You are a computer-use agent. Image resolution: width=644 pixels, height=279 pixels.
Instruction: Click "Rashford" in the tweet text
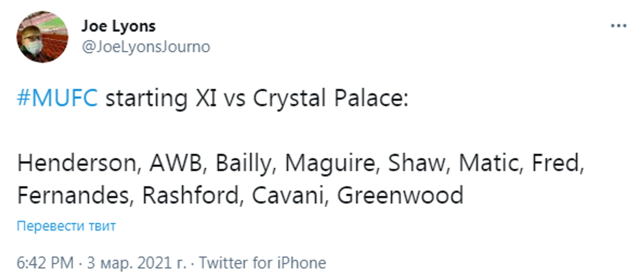(191, 196)
